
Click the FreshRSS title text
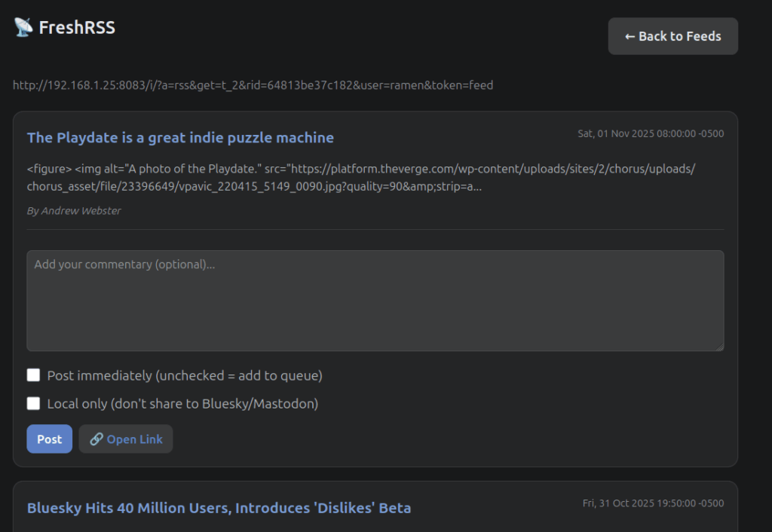pyautogui.click(x=77, y=28)
